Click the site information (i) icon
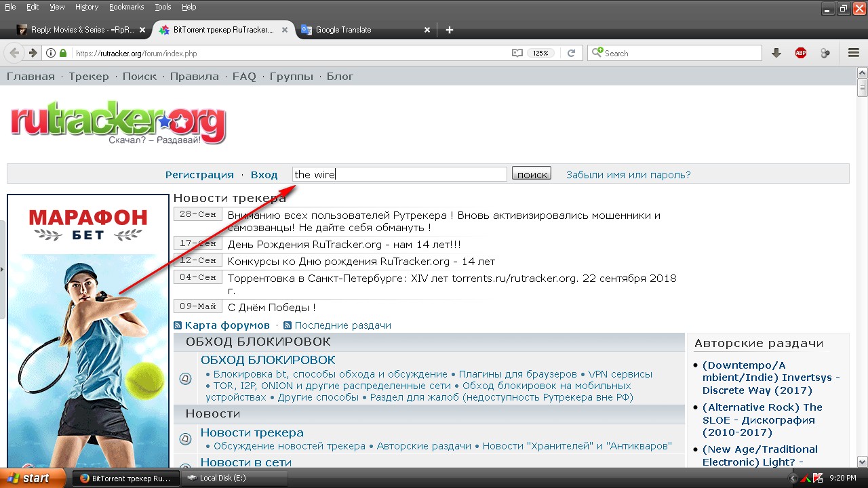 click(51, 53)
